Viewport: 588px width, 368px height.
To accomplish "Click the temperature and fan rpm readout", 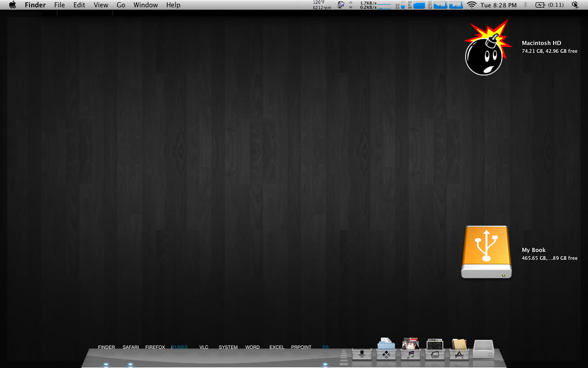I will [x=322, y=5].
